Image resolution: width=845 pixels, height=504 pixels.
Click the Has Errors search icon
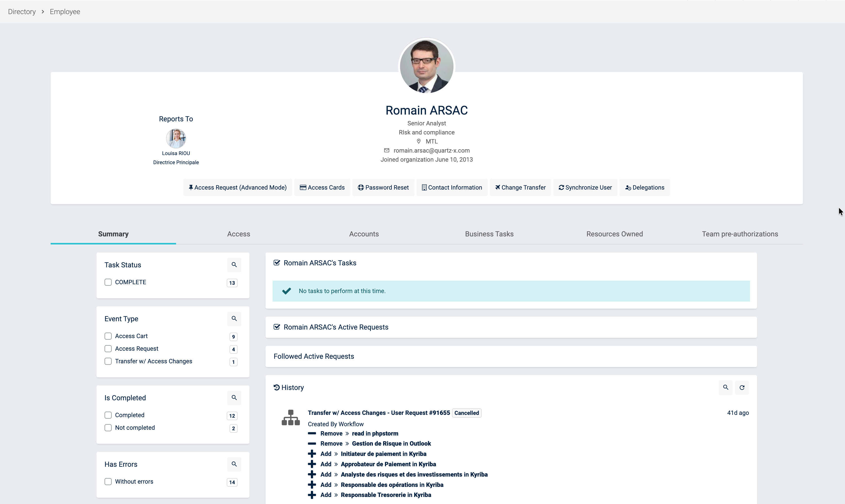coord(234,464)
